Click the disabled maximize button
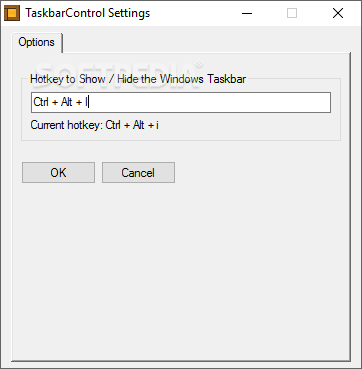Image resolution: width=362 pixels, height=369 pixels. pyautogui.click(x=292, y=13)
